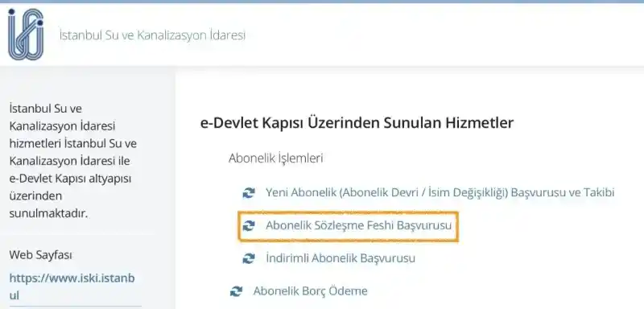Select the icon beside İndirimli Abonelik Başvurusu
The width and height of the screenshot is (644, 309).
[249, 258]
